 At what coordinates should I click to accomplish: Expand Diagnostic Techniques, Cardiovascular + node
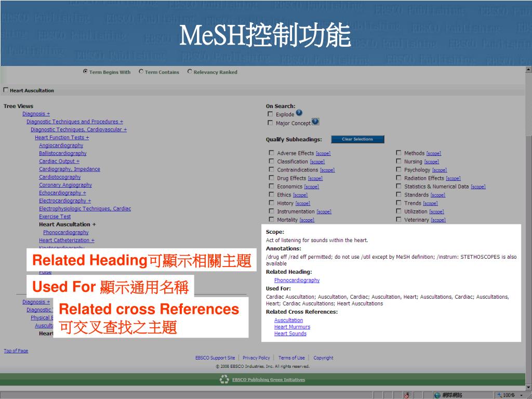(79, 129)
